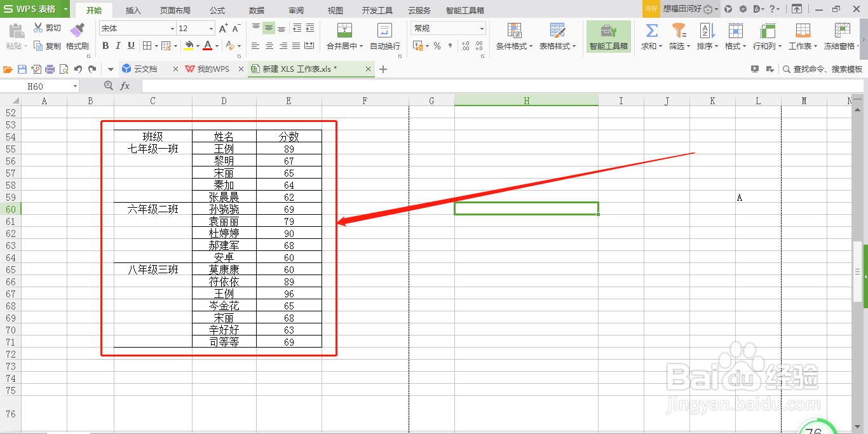Click the Sort (排序) AZ icon
This screenshot has height=434, width=868.
[707, 31]
